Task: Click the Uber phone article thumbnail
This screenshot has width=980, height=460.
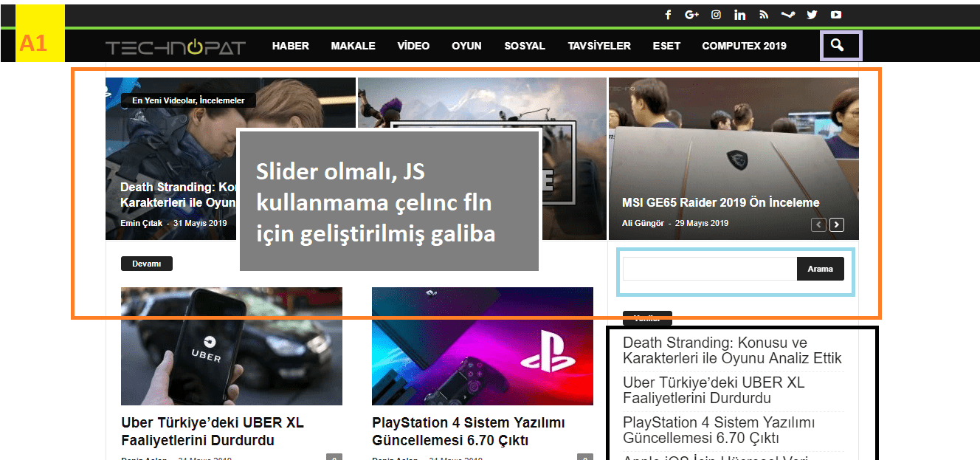Action: [231, 346]
